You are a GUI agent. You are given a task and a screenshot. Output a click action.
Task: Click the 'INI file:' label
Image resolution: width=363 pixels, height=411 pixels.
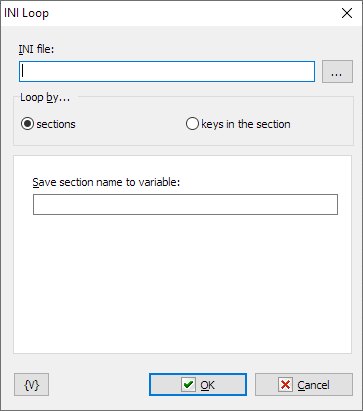[x=36, y=49]
